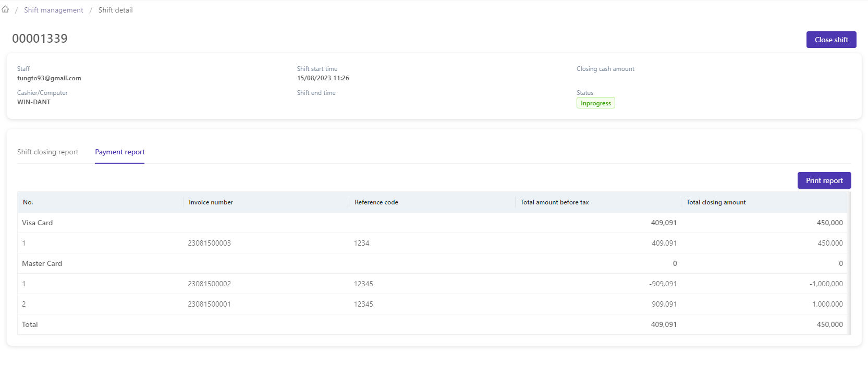This screenshot has width=868, height=365.
Task: Go to Shift management breadcrumb
Action: coord(53,10)
